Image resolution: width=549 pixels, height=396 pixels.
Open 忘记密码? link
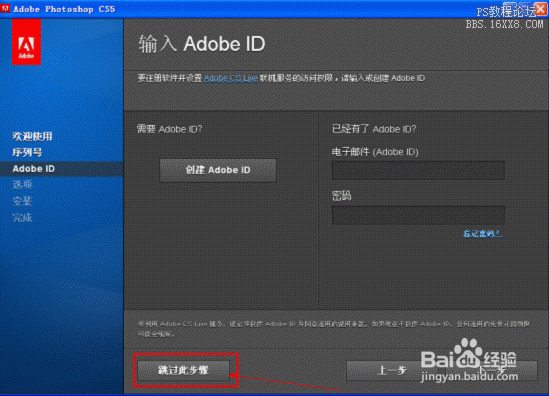(x=482, y=234)
